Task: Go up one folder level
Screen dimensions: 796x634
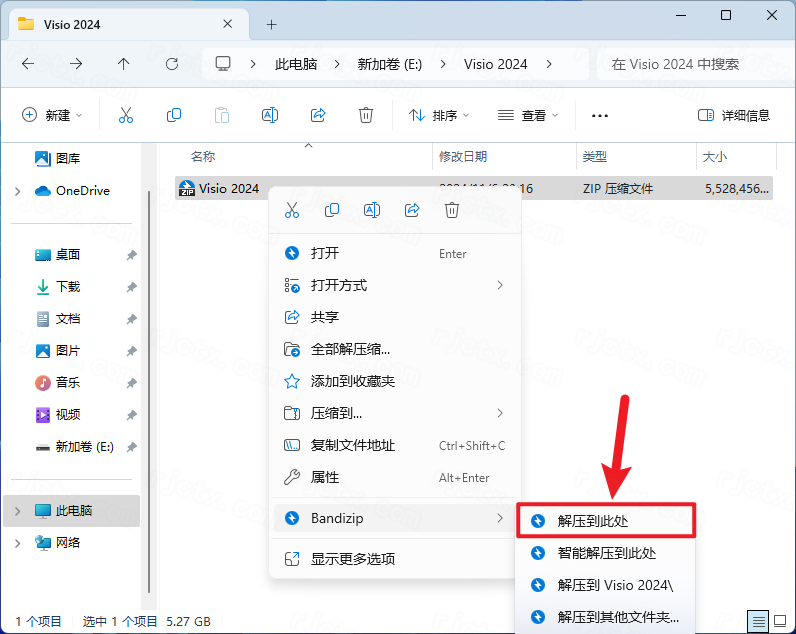Action: (x=123, y=64)
